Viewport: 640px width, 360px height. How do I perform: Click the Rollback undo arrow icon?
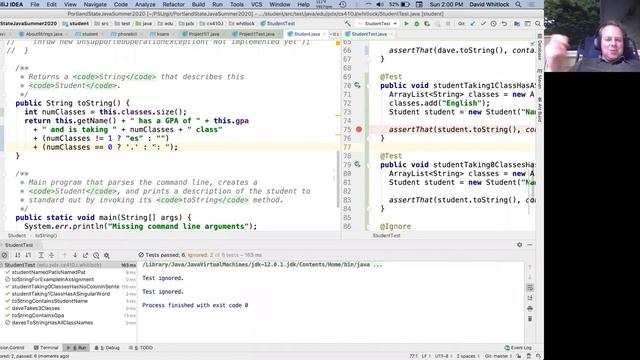pos(504,24)
